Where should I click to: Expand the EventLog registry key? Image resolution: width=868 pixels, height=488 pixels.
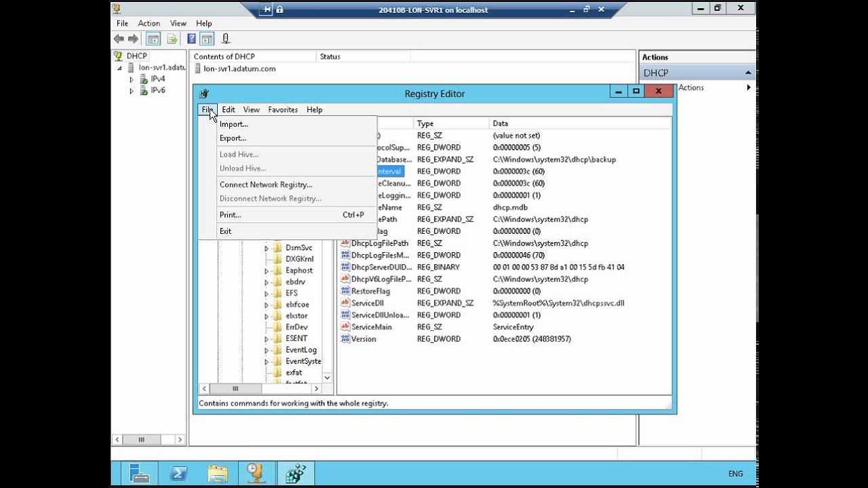tap(267, 350)
